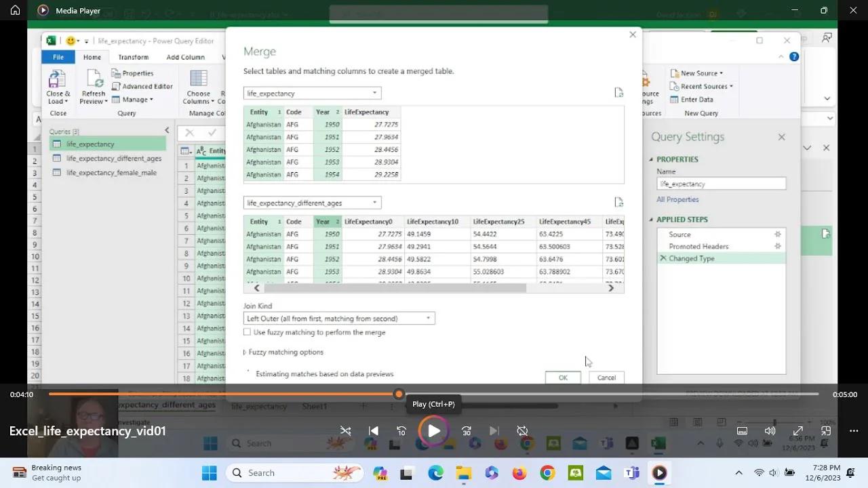This screenshot has height=488, width=868.
Task: Switch to the Transform ribbon tab
Action: 134,57
